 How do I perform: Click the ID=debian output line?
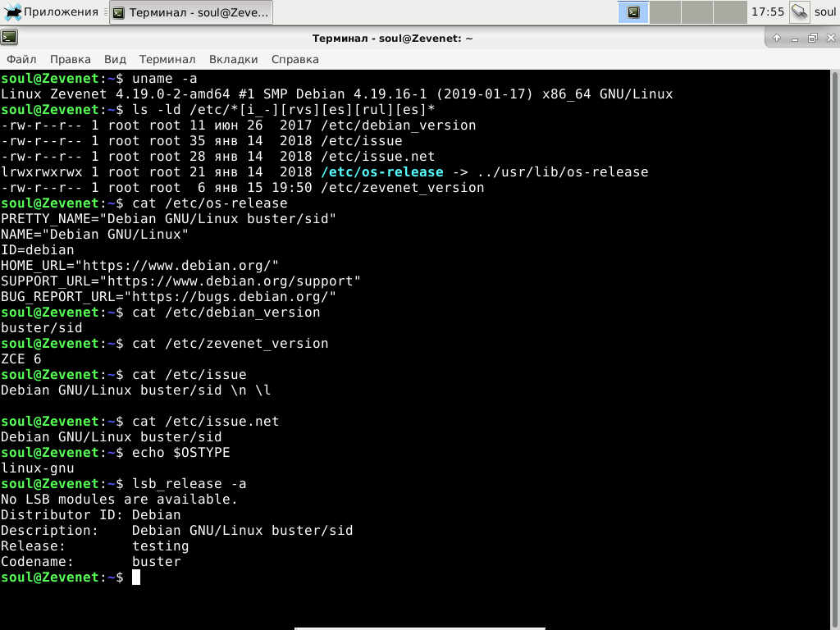click(x=38, y=250)
